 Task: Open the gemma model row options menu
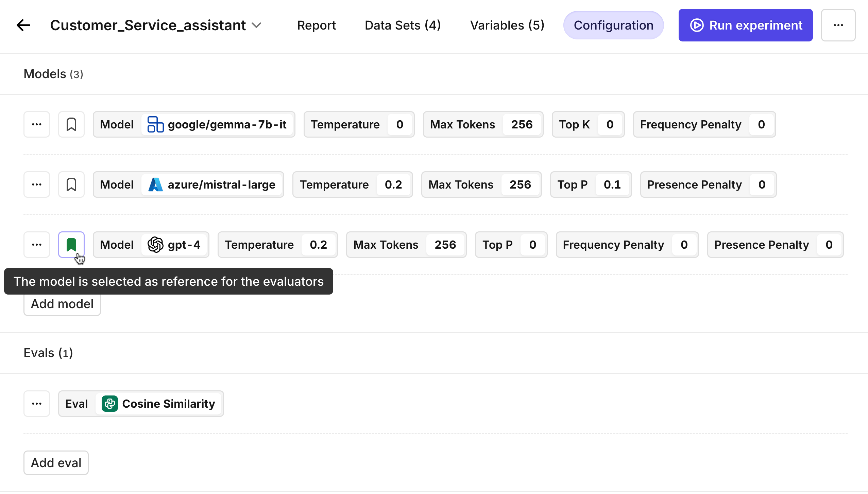(x=37, y=124)
